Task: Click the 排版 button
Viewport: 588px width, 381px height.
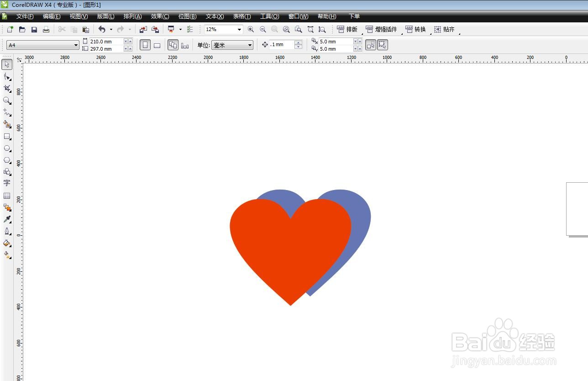Action: (347, 29)
